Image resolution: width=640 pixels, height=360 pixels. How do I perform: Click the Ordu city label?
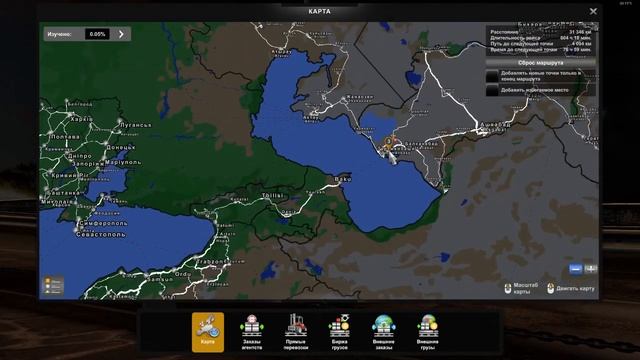pyautogui.click(x=183, y=274)
